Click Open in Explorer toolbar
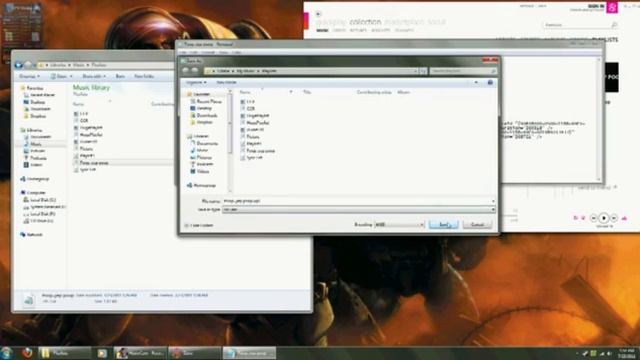Screen dimensions: 640x360 [x=61, y=76]
